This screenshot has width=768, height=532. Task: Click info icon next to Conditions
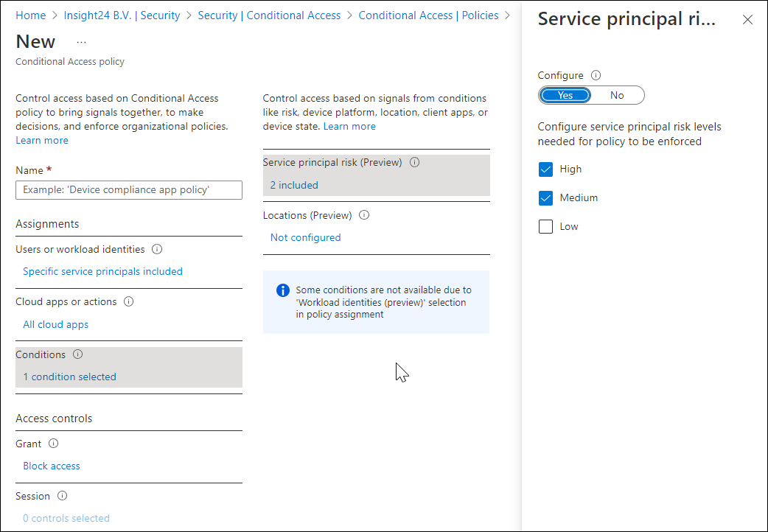pos(77,354)
